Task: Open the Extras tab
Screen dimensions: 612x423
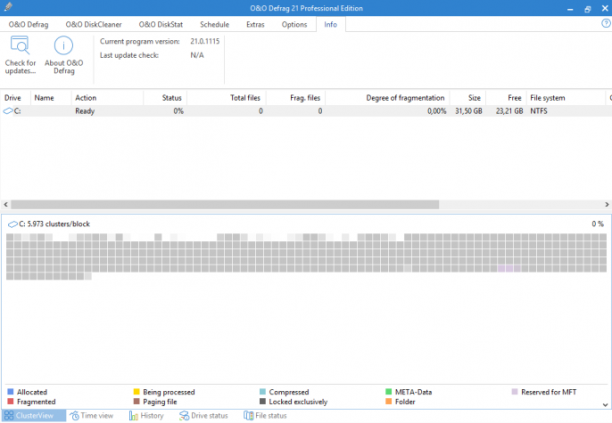Action: pos(255,25)
